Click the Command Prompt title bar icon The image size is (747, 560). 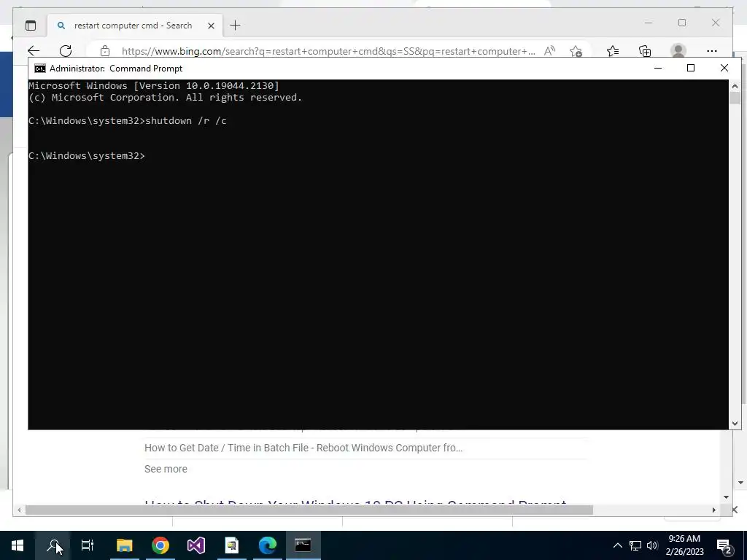pyautogui.click(x=40, y=69)
